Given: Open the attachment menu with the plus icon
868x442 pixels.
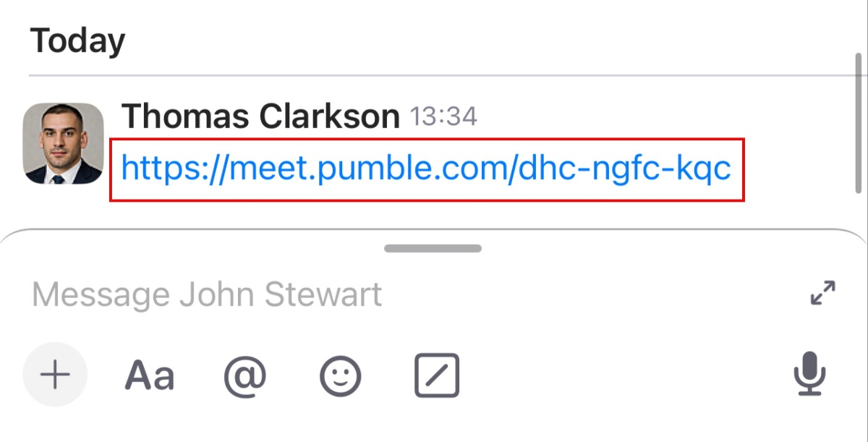Looking at the screenshot, I should click(x=55, y=374).
